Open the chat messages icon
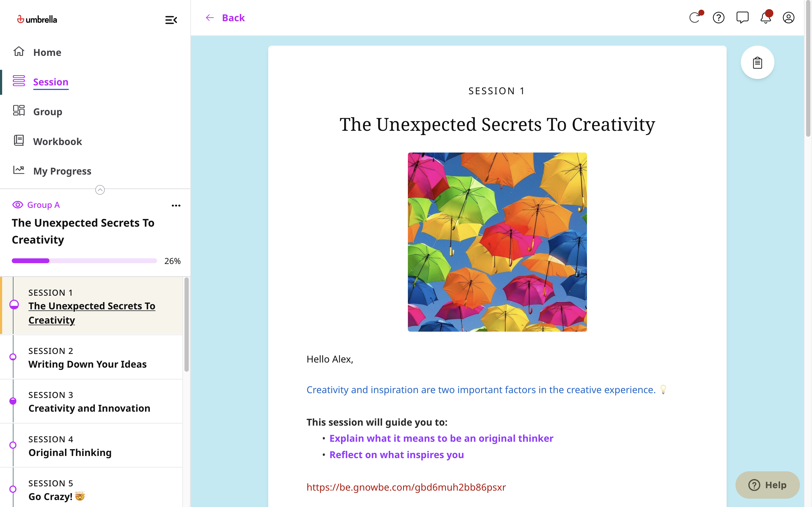The image size is (812, 507). pos(742,18)
